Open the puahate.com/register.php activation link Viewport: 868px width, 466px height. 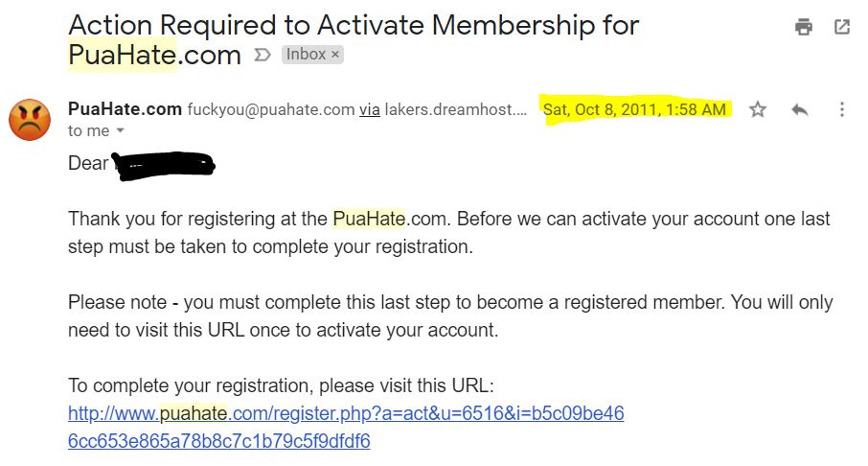[x=346, y=413]
